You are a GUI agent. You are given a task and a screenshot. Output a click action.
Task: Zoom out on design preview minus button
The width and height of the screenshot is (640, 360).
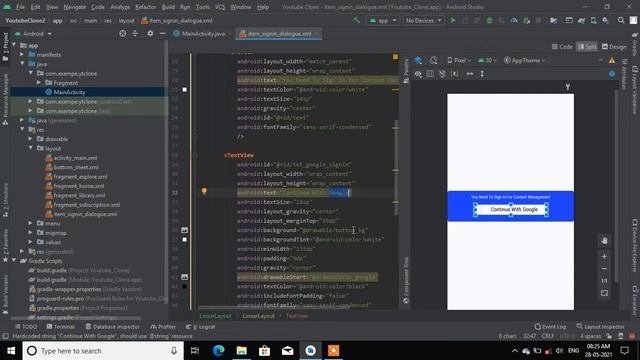tap(604, 269)
